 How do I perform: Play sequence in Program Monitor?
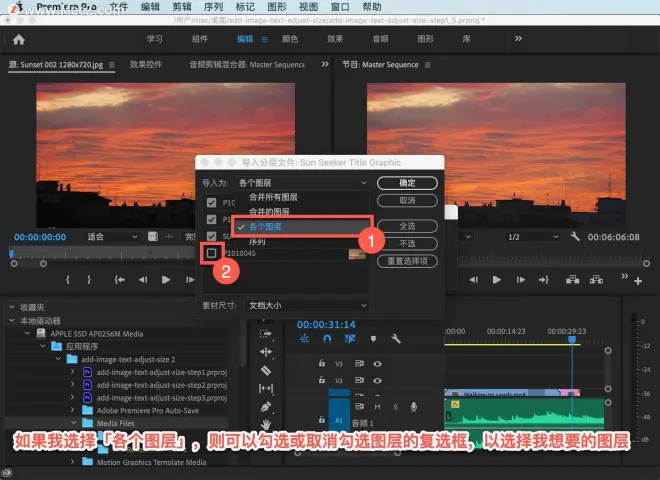coord(497,280)
